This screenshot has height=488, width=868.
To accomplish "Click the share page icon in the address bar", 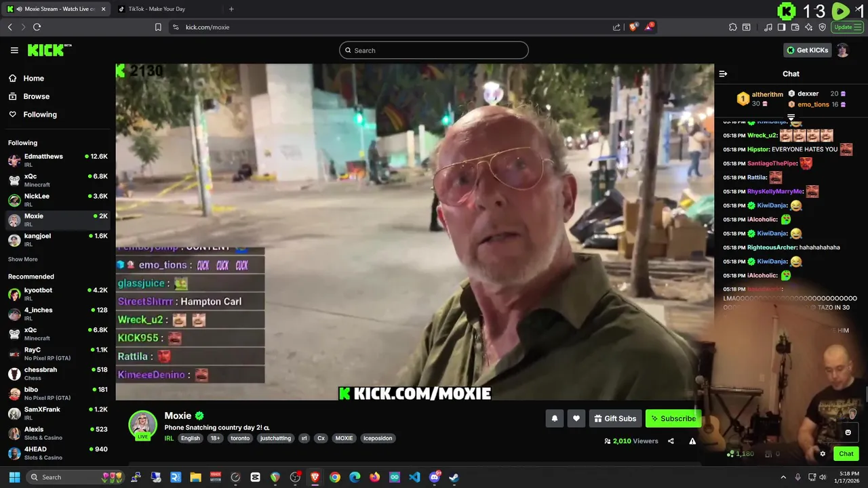I will pos(616,27).
